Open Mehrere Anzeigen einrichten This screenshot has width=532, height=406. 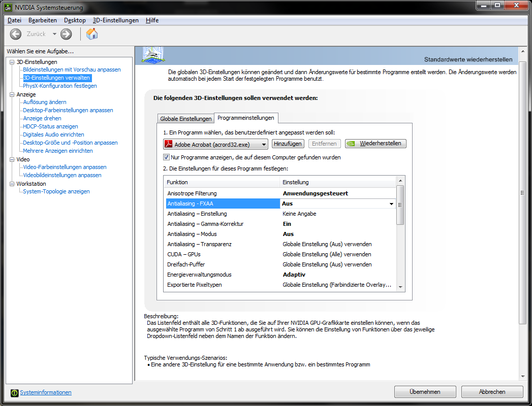(x=58, y=151)
